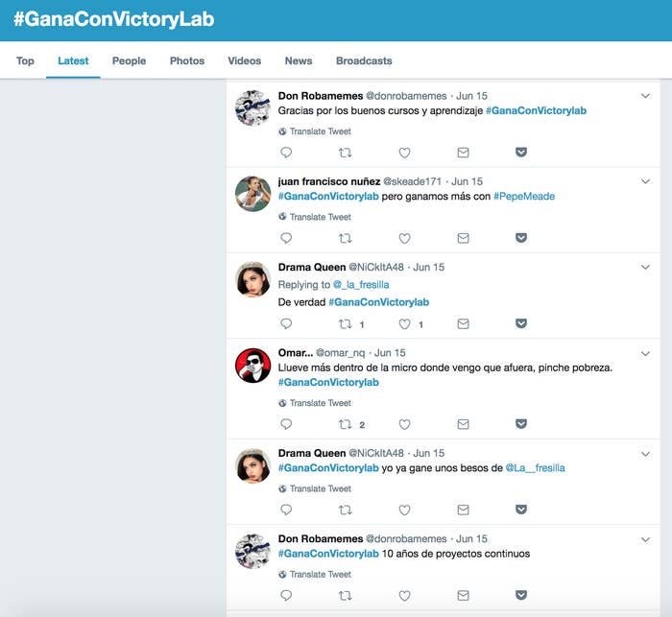This screenshot has width=672, height=617.
Task: Send 'Gracias por los buenos cursos' tweet via message
Action: [x=464, y=153]
